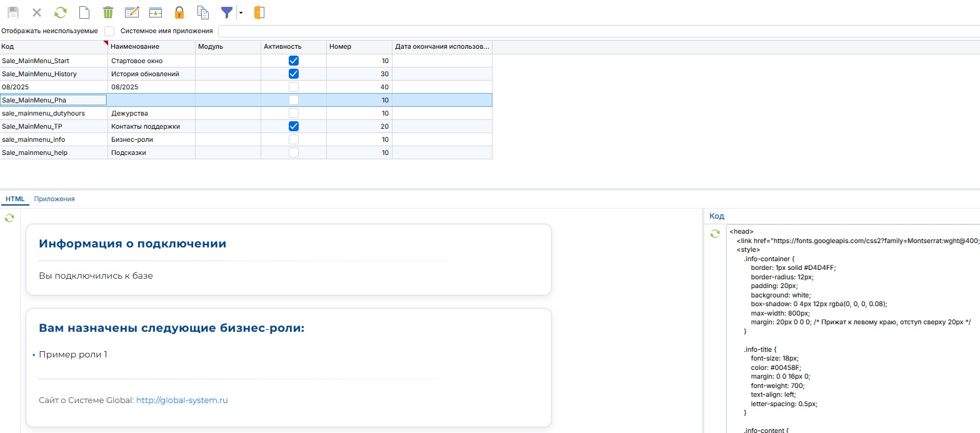
Task: Copy the record with duplicate pages icon
Action: tap(203, 12)
